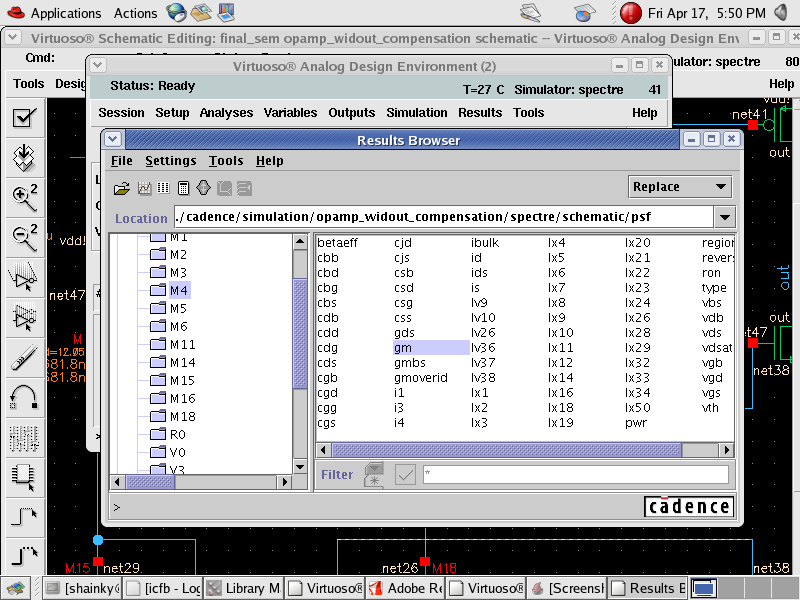Select the vdsat parameter in the results list
The height and width of the screenshot is (600, 800).
[717, 348]
